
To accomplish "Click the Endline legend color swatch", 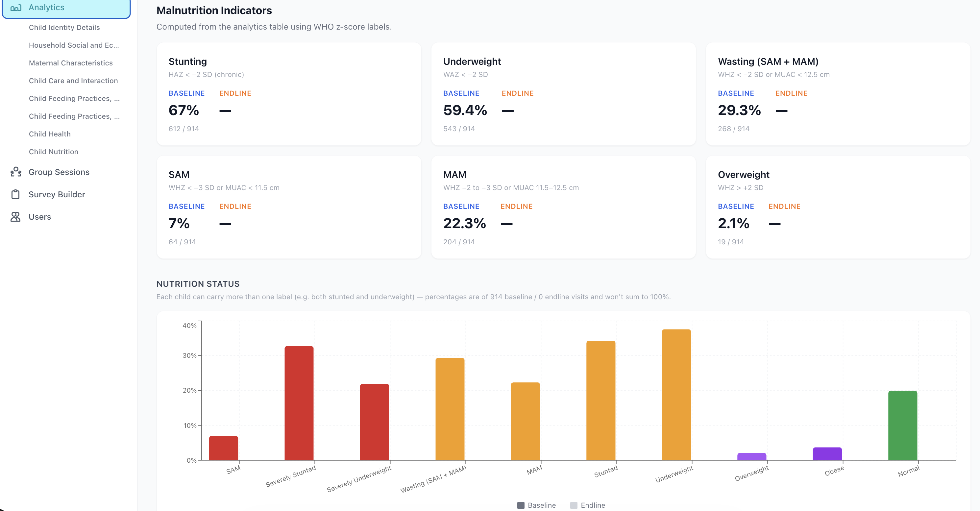I will [574, 505].
